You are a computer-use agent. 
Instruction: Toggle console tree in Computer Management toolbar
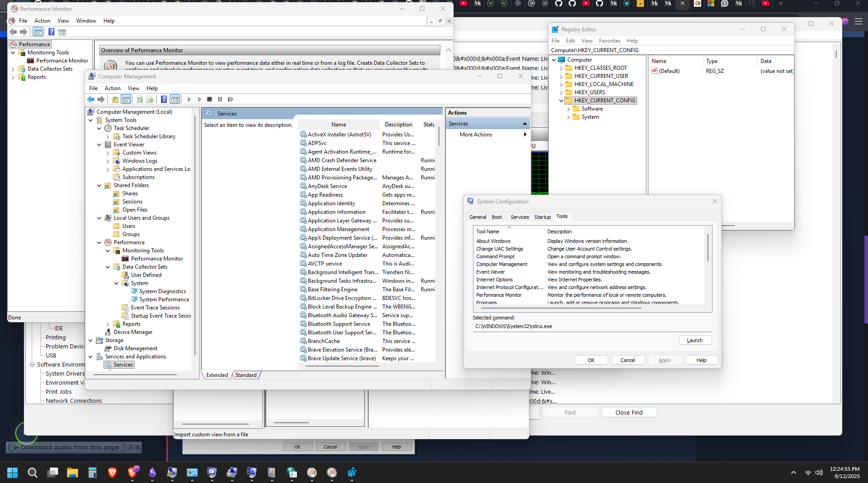coord(126,99)
